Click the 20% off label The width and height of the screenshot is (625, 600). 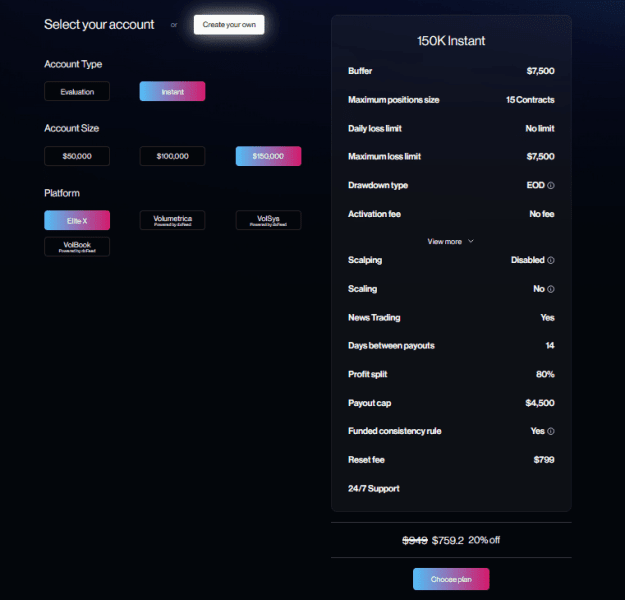[483, 540]
